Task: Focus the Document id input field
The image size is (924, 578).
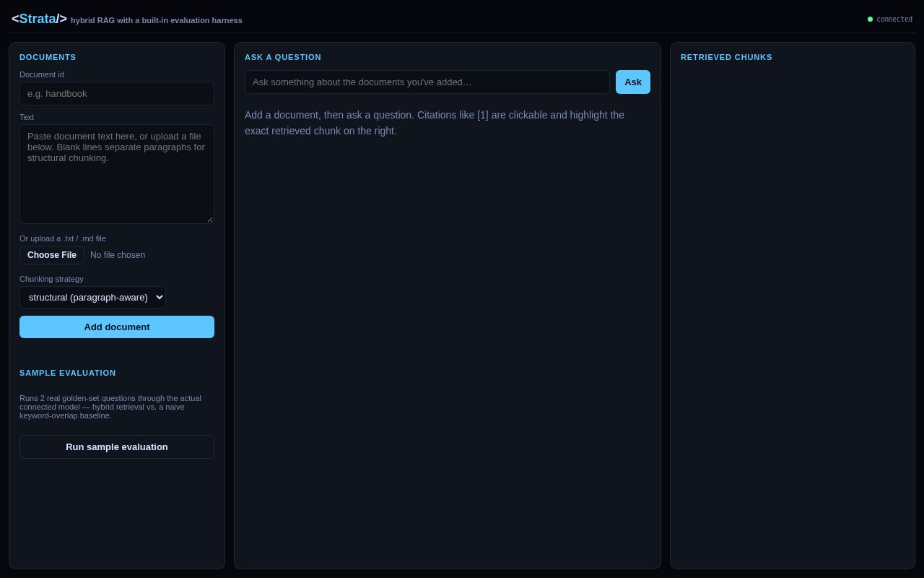Action: click(117, 93)
